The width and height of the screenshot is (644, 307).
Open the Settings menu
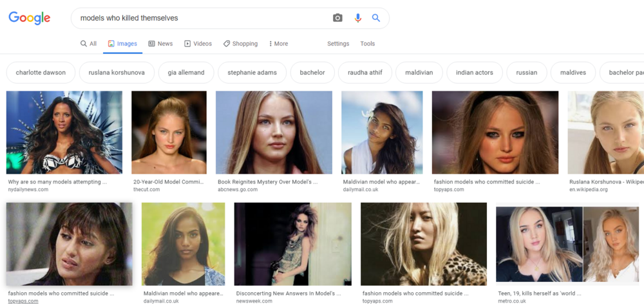[338, 44]
